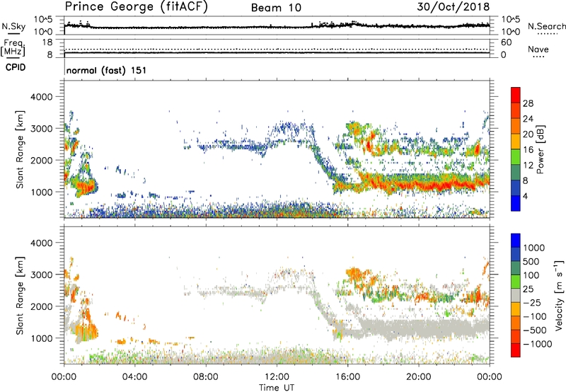Click the 25 tick on Velocity color bar
The image size is (566, 392).
528,289
